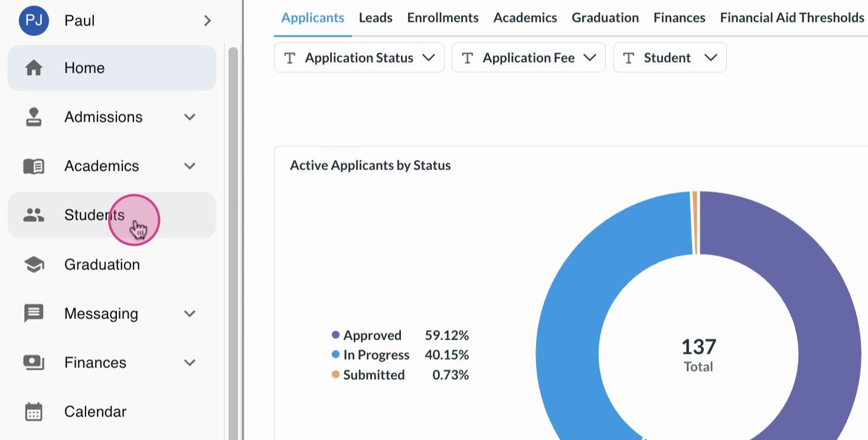Click the Home house icon
868x440 pixels.
point(34,68)
